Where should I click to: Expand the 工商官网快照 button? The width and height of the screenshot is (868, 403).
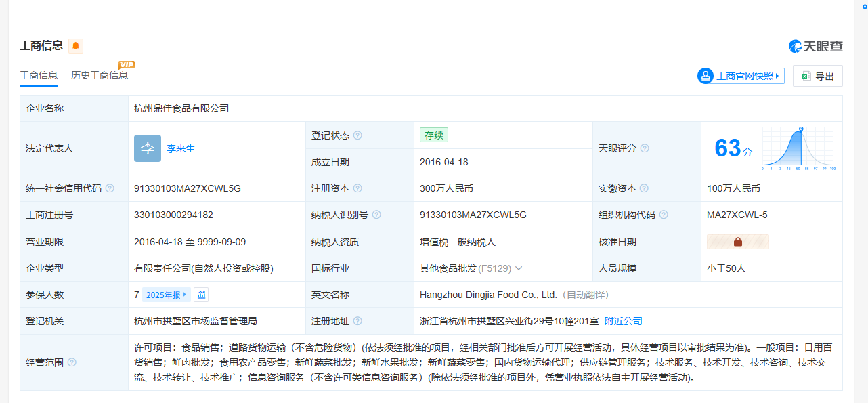741,76
